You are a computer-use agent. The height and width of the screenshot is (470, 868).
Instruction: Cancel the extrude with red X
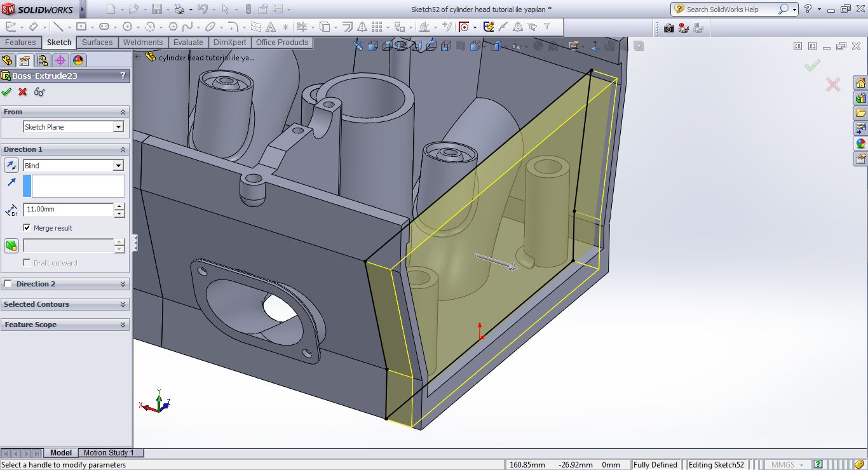23,92
